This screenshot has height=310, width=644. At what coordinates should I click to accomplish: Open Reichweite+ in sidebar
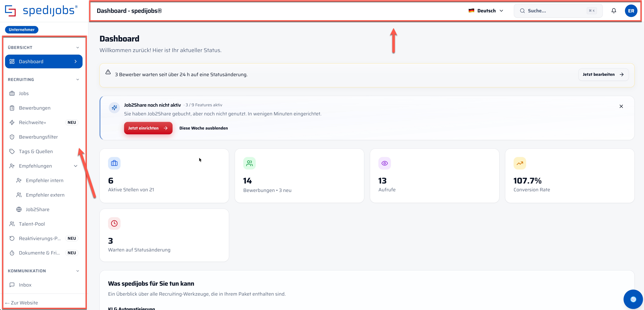tap(44, 122)
